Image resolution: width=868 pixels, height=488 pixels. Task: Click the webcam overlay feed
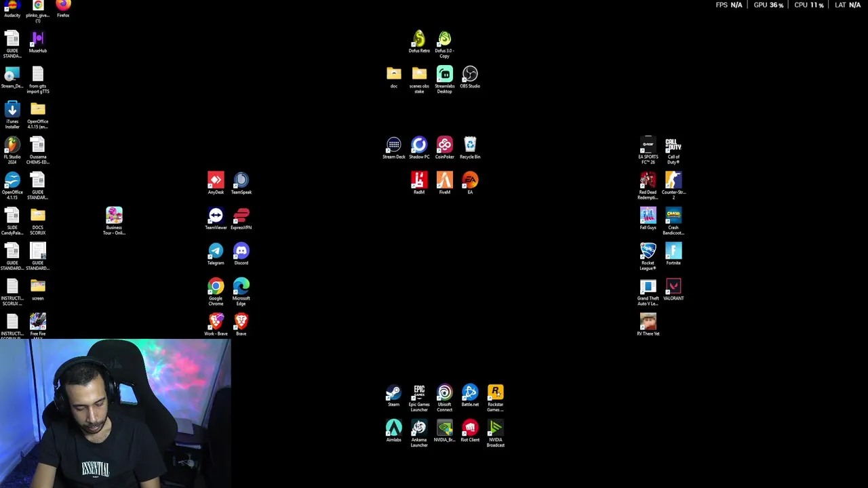click(115, 413)
